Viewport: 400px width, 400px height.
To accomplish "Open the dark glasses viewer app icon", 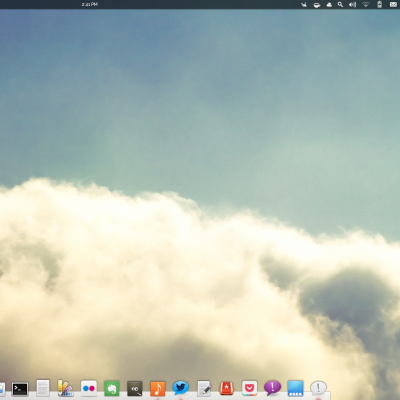I will coord(135,389).
